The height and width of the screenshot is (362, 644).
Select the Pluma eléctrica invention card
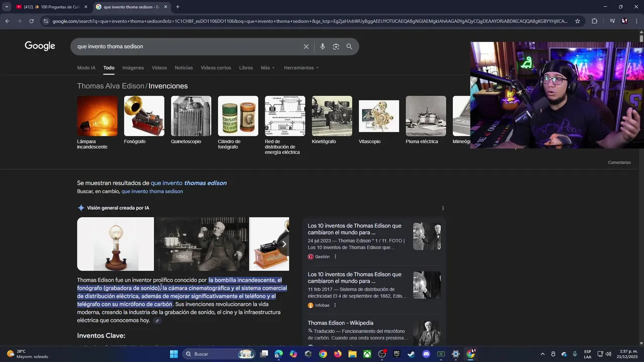coord(426,120)
